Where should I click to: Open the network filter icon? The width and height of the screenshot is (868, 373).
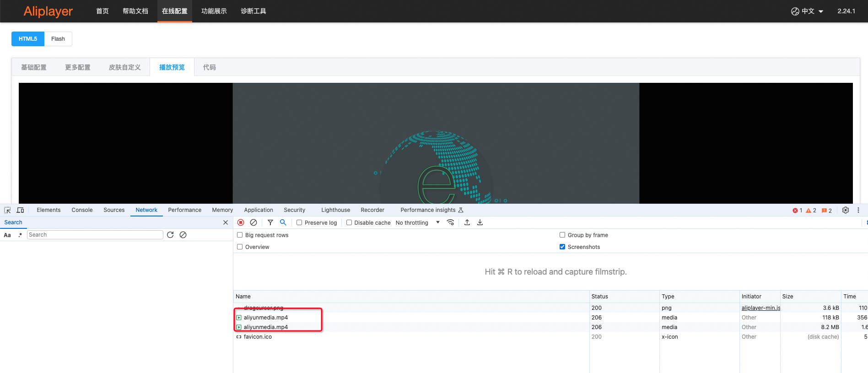[x=270, y=222]
